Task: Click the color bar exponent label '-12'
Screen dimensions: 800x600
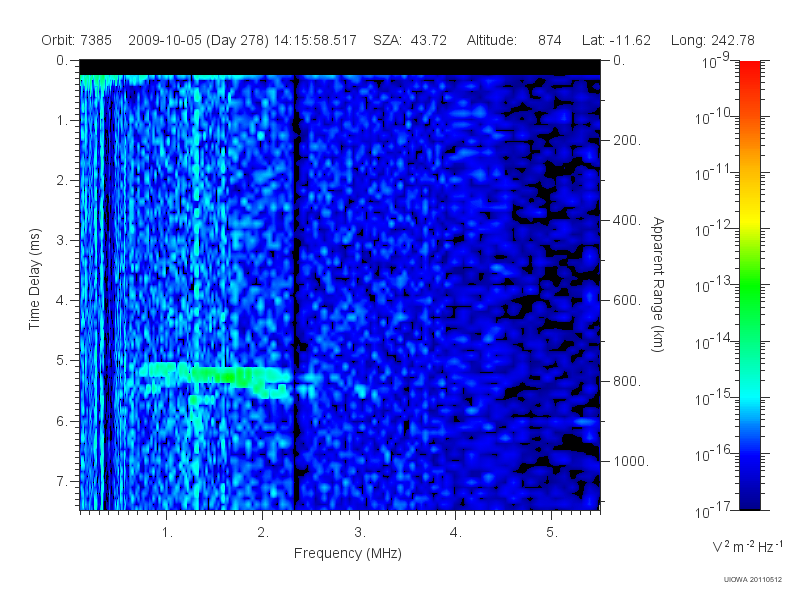Action: click(x=723, y=225)
